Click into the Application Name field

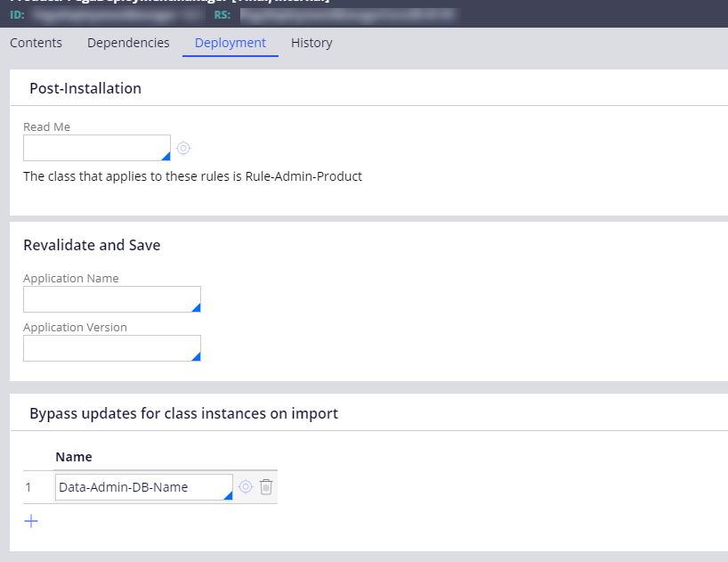(x=109, y=299)
